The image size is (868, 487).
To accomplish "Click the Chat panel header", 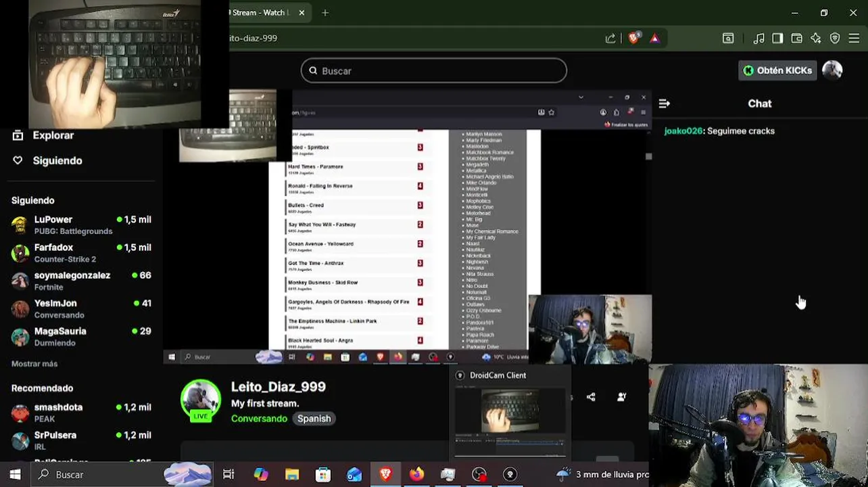I will click(x=759, y=103).
